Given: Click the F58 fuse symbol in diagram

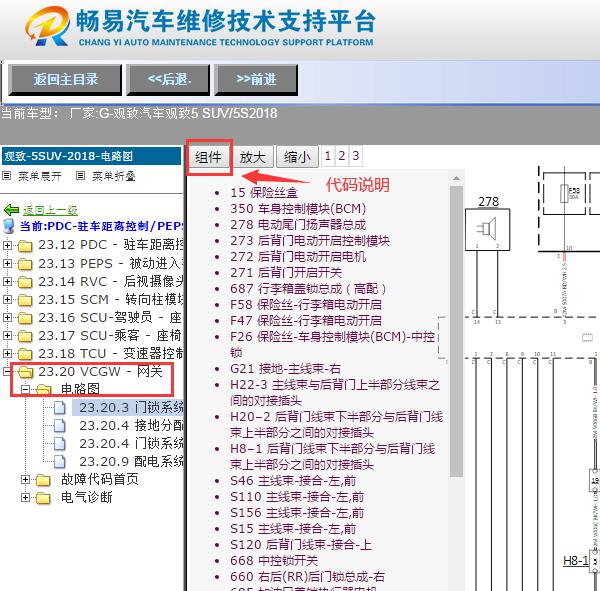Looking at the screenshot, I should (x=564, y=193).
